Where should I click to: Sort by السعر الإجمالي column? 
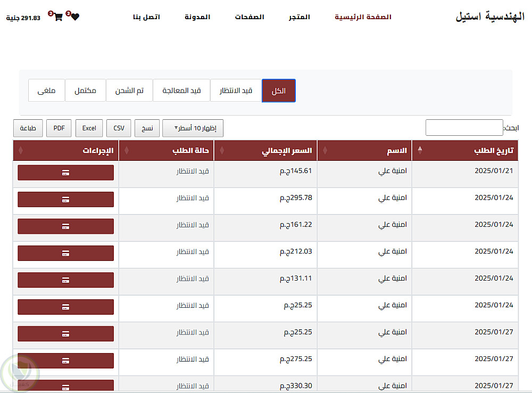(x=265, y=151)
